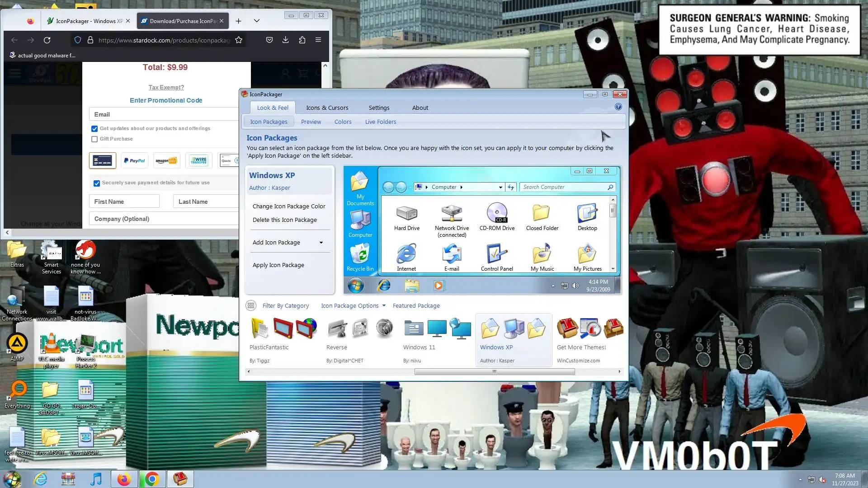Open Firefox hamburger menu icon
Image resolution: width=868 pixels, height=488 pixels.
click(318, 40)
